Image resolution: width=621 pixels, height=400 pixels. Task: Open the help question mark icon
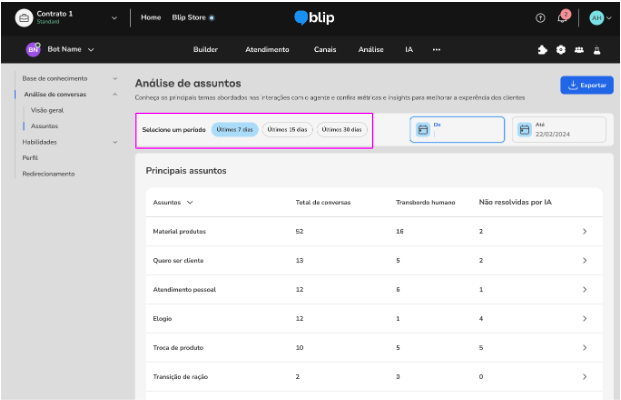coord(540,18)
